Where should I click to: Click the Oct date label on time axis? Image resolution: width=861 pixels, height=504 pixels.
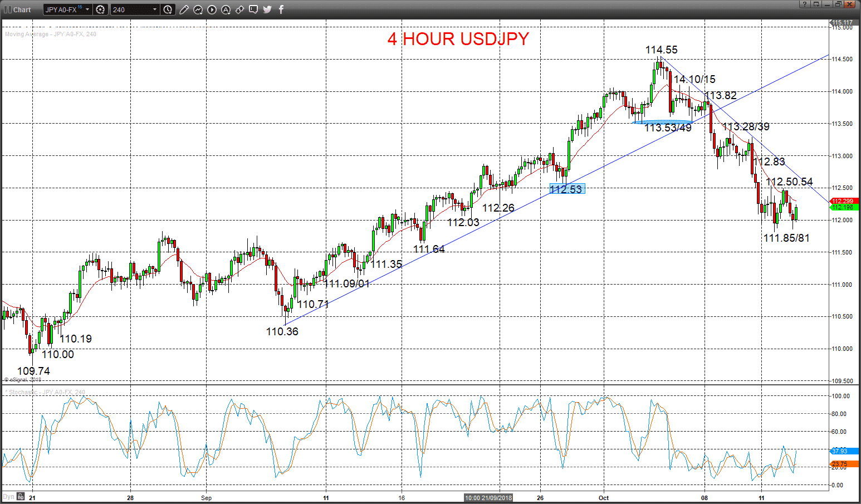pyautogui.click(x=604, y=498)
